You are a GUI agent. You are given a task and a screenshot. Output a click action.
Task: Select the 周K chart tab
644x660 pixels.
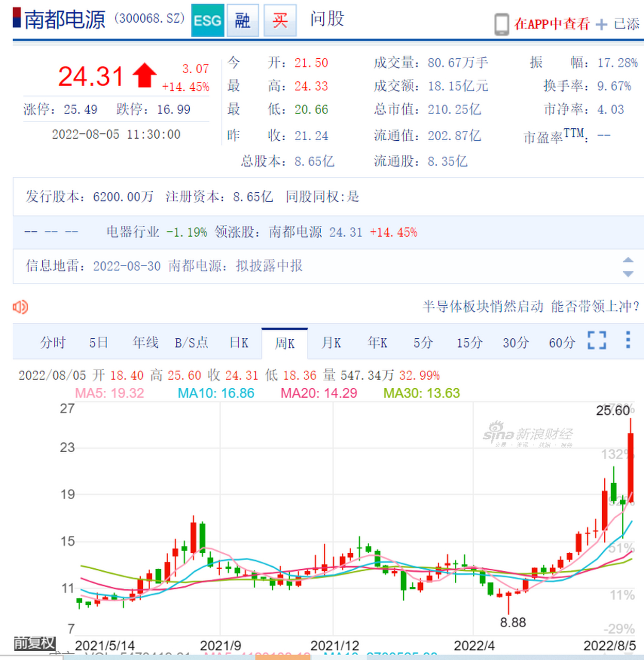tap(285, 343)
